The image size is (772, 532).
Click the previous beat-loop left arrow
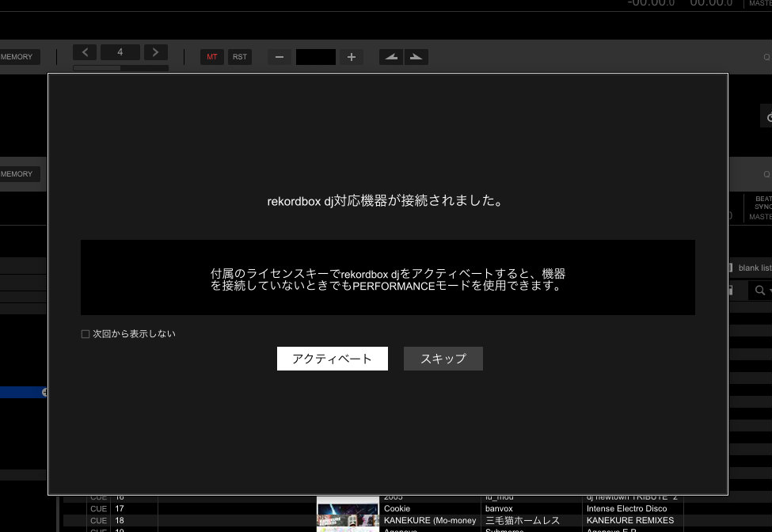85,52
